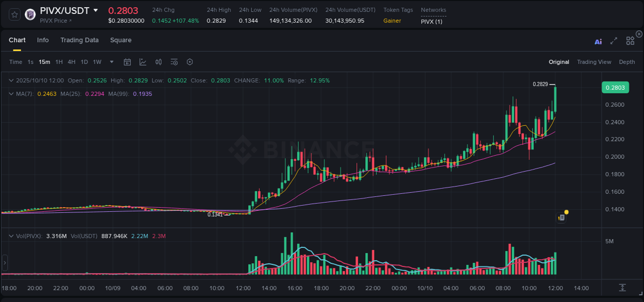Collapse the MA indicators row chevron
The width and height of the screenshot is (644, 302).
coord(11,94)
